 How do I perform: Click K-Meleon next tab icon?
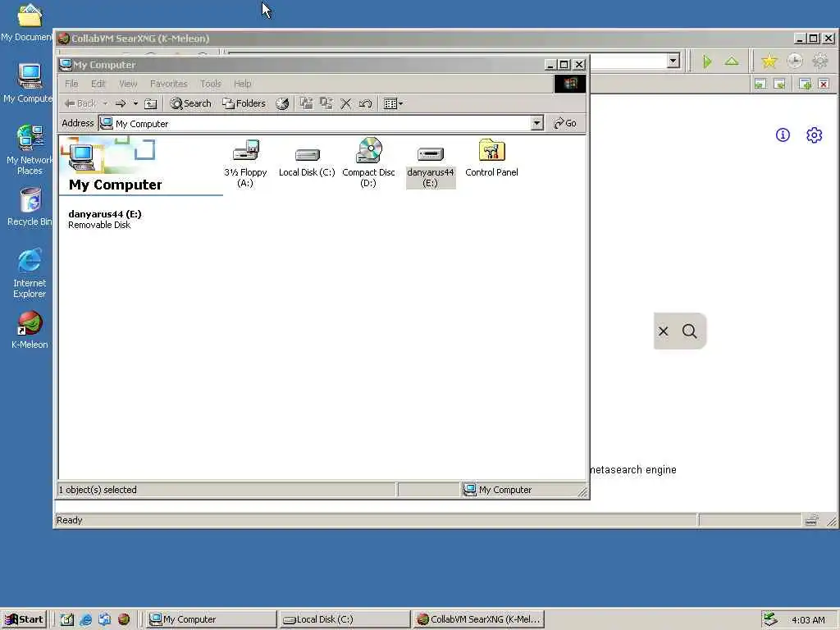click(780, 84)
